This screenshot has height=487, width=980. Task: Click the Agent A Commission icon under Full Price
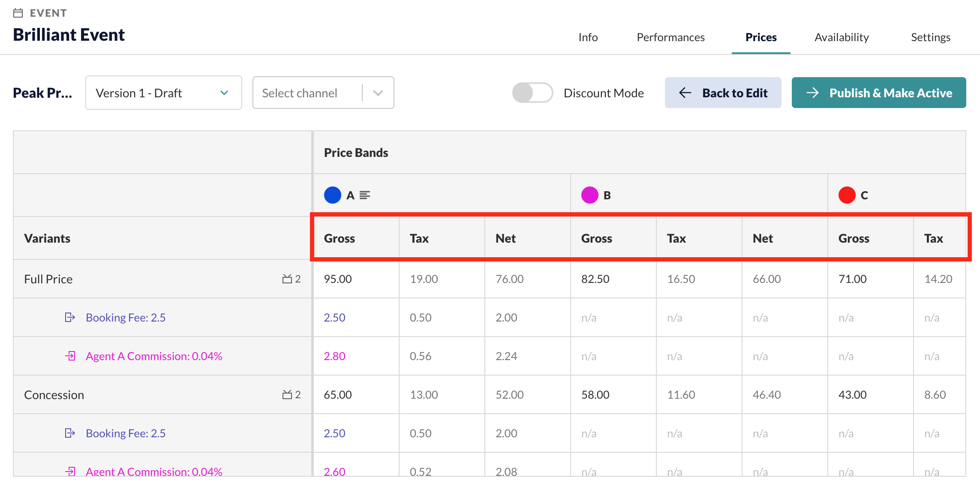(x=70, y=356)
